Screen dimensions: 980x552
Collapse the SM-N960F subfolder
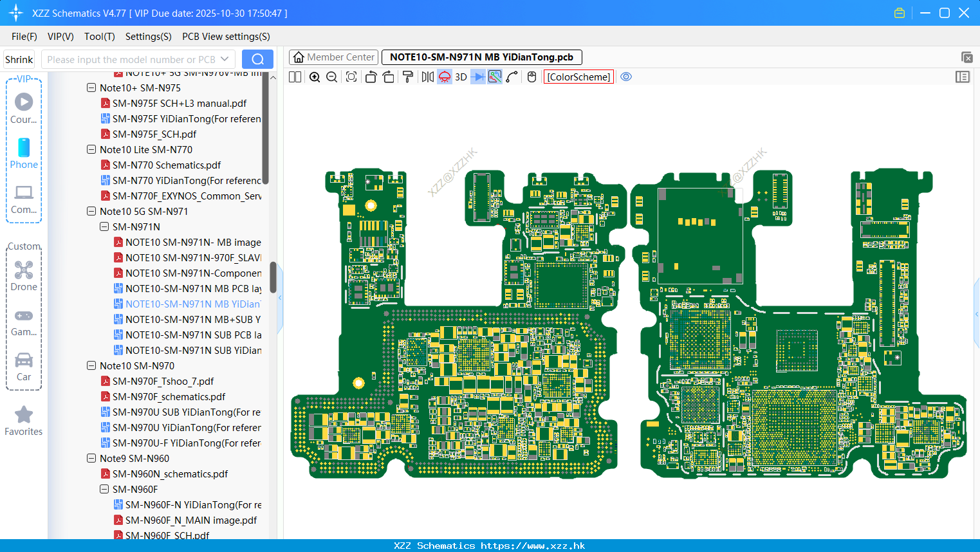(104, 489)
